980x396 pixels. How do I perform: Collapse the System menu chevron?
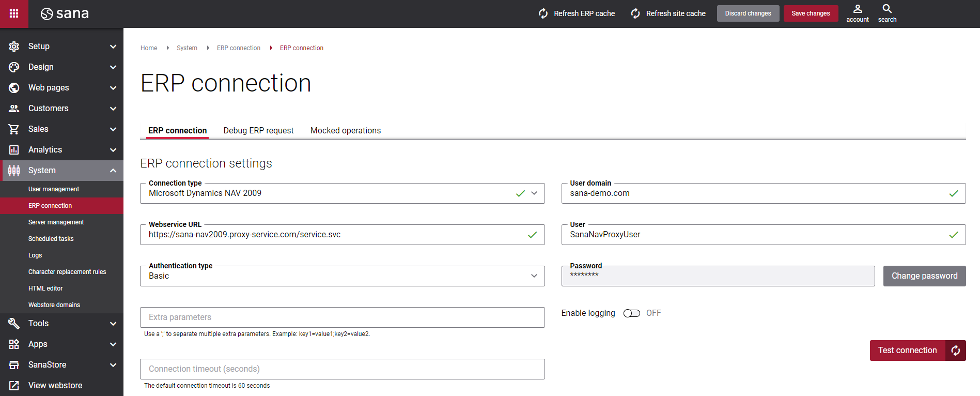click(x=113, y=171)
